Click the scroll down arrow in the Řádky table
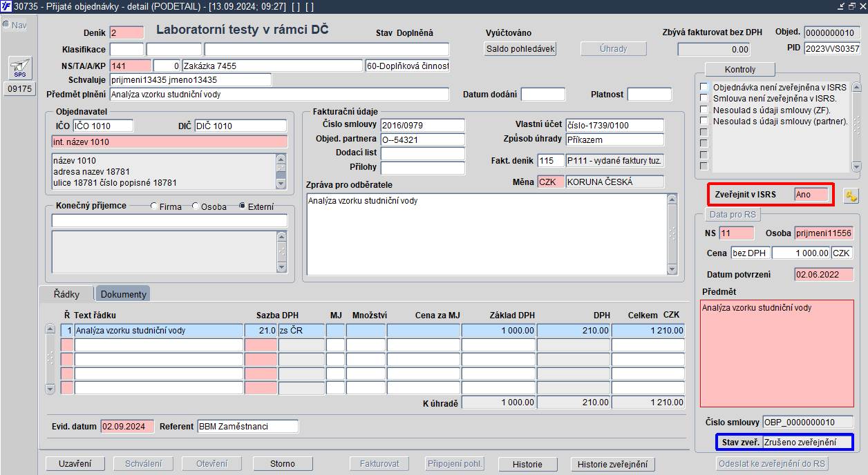 [x=50, y=389]
